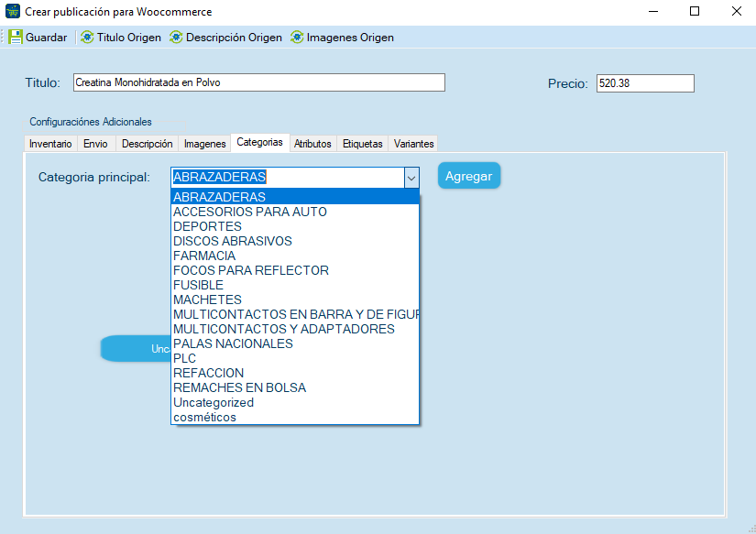
Task: Pick MULTICONTACTOS Y ADAPTADORES category
Action: click(295, 329)
